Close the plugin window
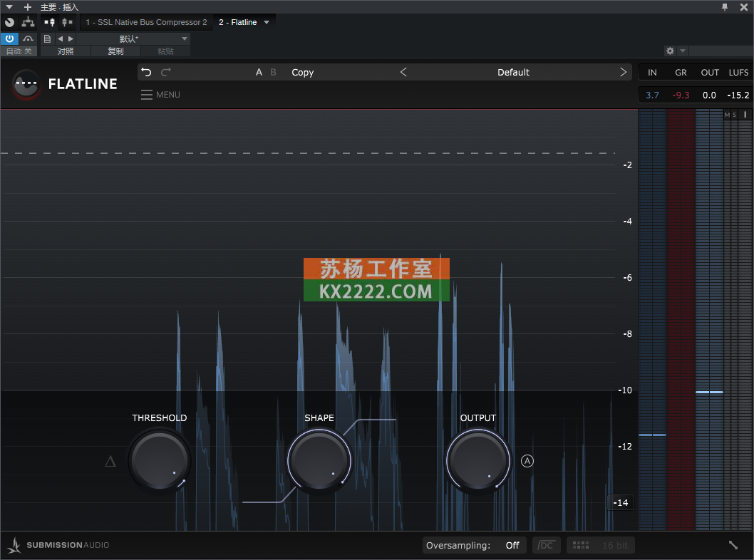Screen dimensions: 754x560 743,7
